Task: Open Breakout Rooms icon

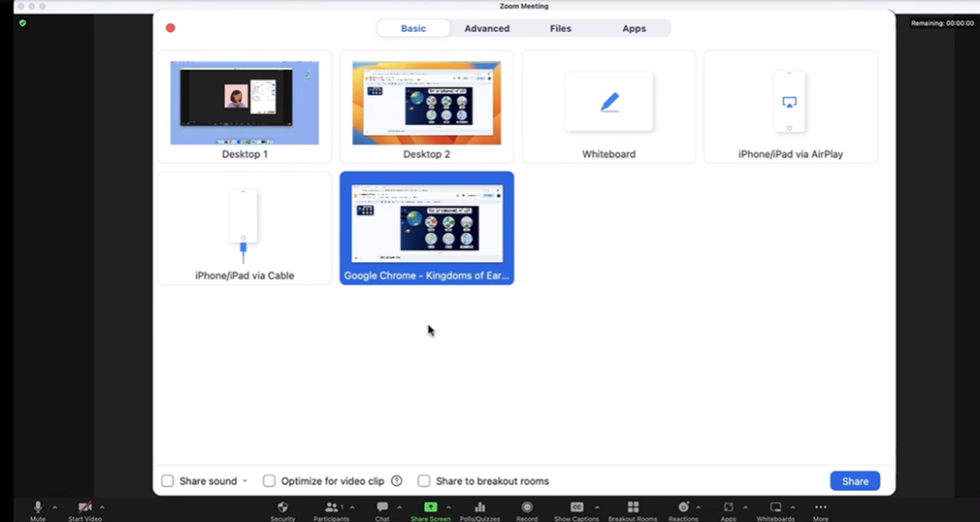Action: [x=633, y=507]
